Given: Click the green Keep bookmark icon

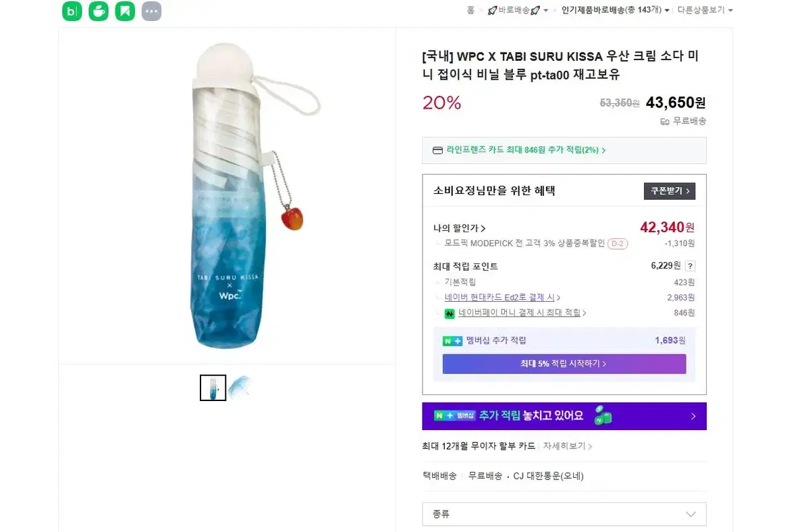Looking at the screenshot, I should [125, 11].
